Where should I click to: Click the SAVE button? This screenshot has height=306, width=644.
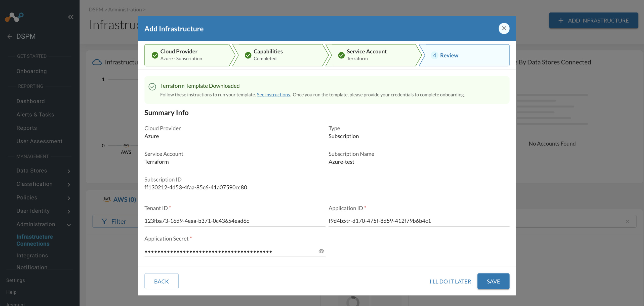click(493, 281)
